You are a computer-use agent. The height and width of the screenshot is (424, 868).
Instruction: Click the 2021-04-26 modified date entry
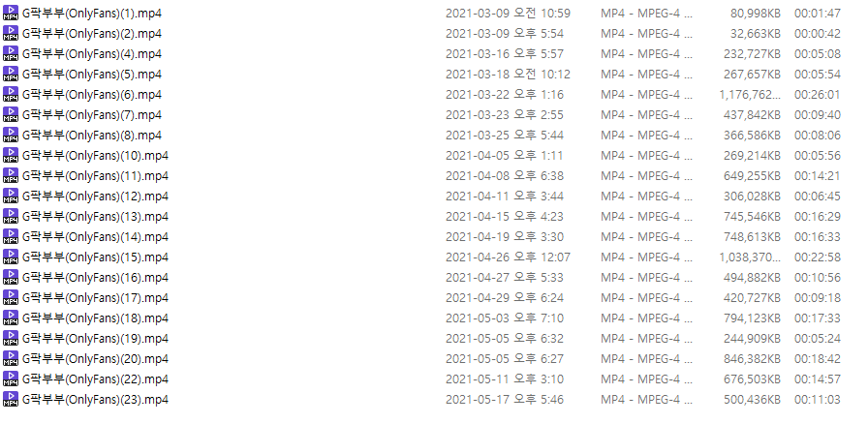[x=508, y=257]
